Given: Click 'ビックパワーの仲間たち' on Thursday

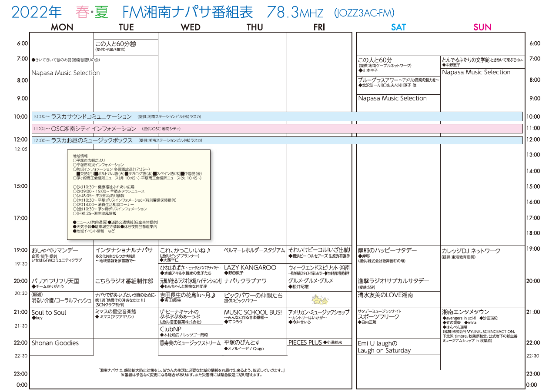Looking at the screenshot, I should click(253, 295).
